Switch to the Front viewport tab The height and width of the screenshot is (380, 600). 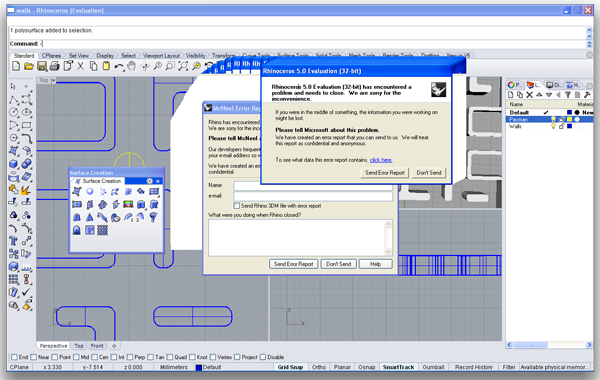97,346
